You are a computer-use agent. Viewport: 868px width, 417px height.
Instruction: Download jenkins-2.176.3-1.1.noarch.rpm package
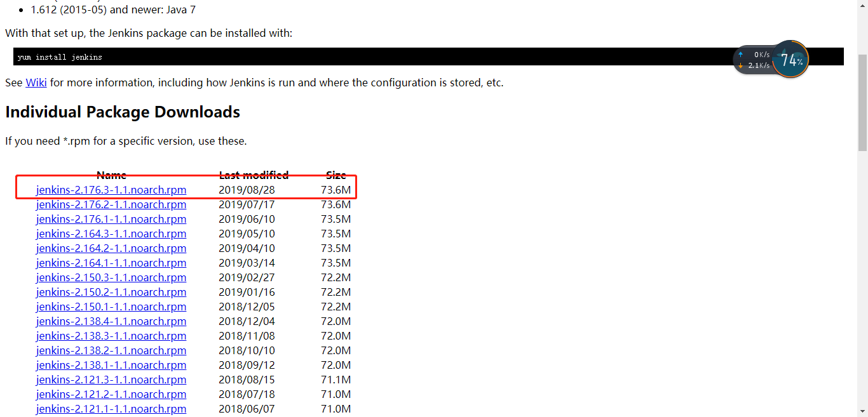[x=111, y=190]
